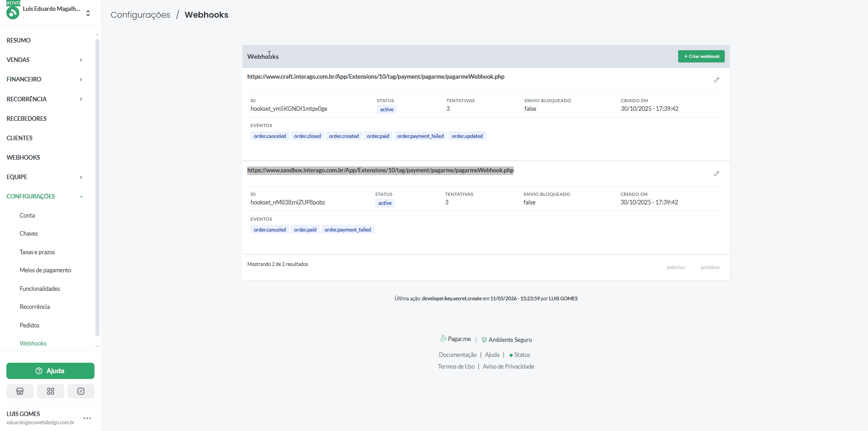Click order.paid tag in the sandbox webhook
868x431 pixels.
(305, 230)
